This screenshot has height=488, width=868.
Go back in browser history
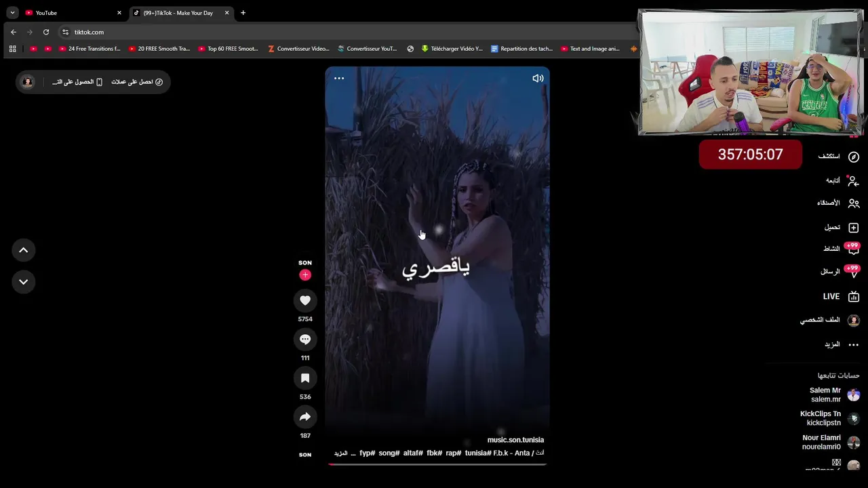tap(14, 32)
